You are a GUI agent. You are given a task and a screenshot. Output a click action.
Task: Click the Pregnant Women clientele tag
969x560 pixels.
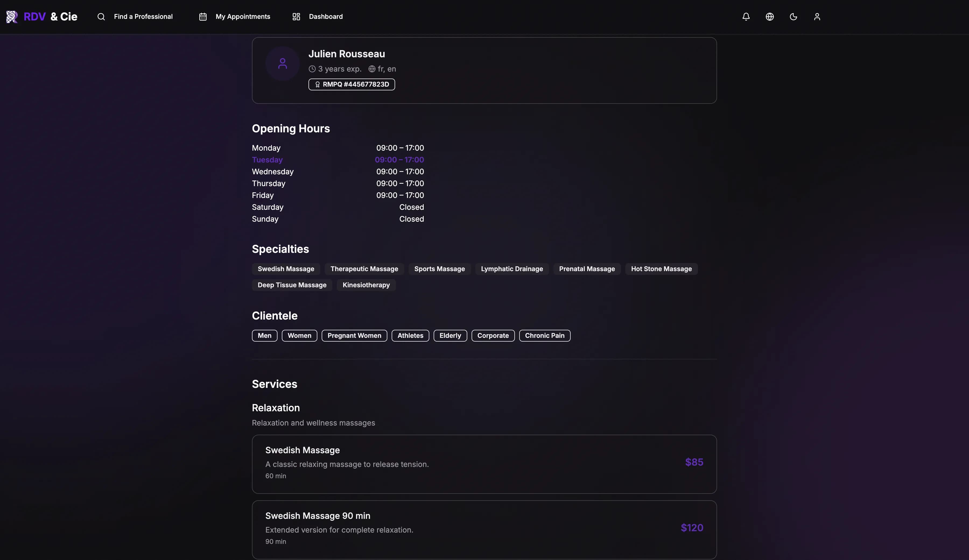[x=354, y=335]
